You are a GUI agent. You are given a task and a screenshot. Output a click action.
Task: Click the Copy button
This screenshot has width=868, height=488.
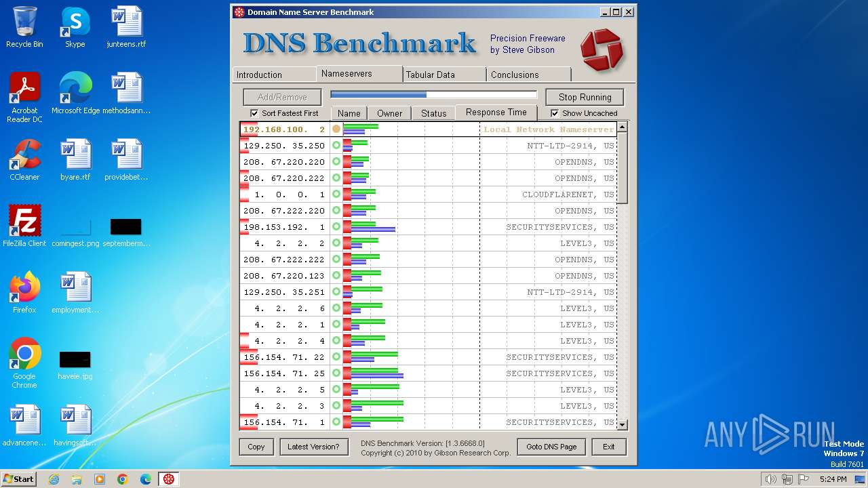click(x=256, y=447)
